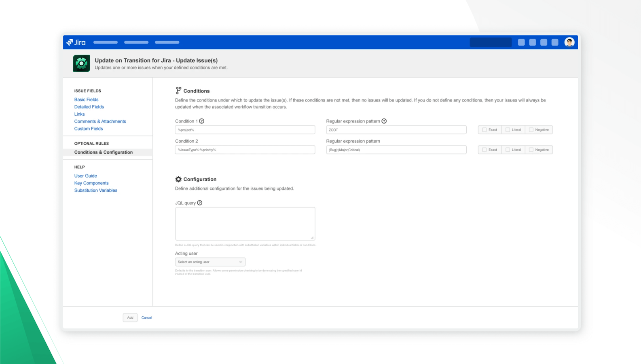This screenshot has height=364, width=641.
Task: Open the Select an acting user dropdown
Action: (210, 262)
